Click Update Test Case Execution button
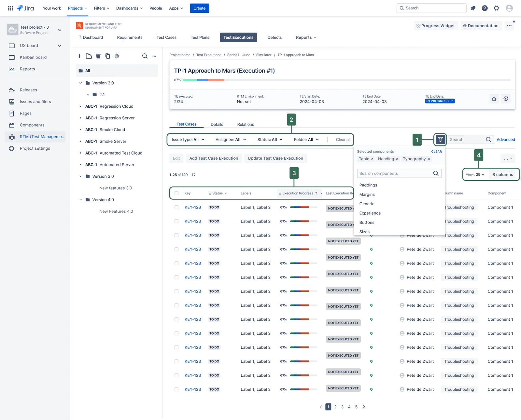521x420 pixels. (275, 158)
